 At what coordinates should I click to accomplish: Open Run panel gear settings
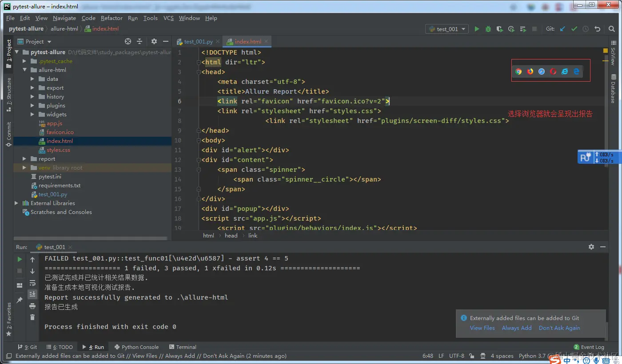(x=591, y=247)
